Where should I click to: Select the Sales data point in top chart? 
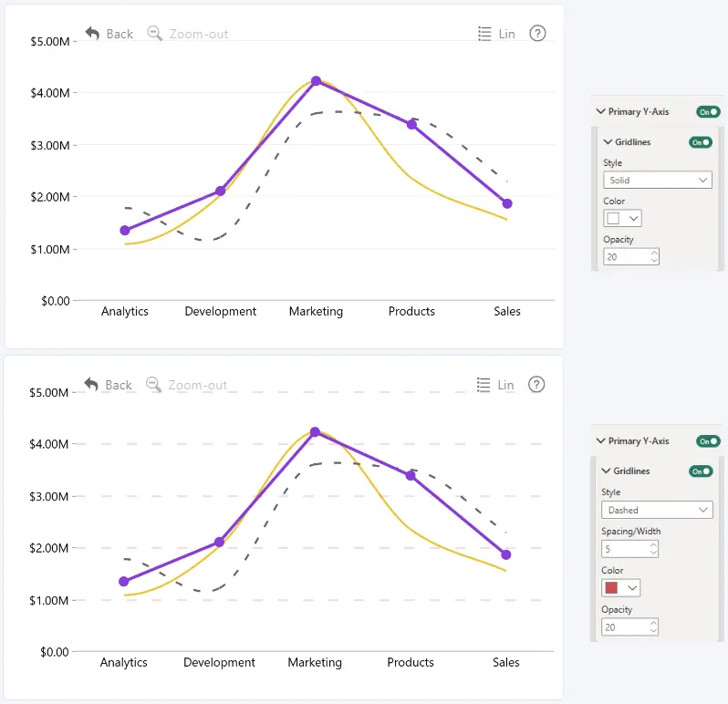tap(507, 203)
